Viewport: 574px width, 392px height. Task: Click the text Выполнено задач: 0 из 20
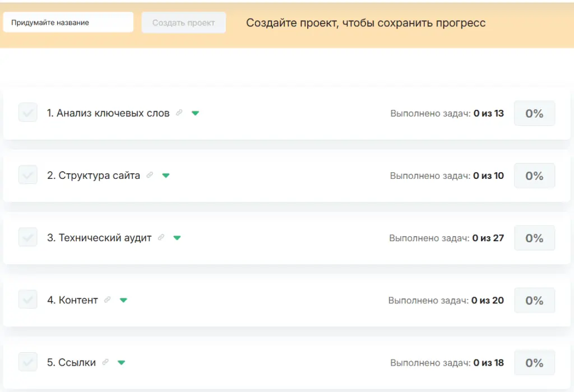[x=446, y=300]
